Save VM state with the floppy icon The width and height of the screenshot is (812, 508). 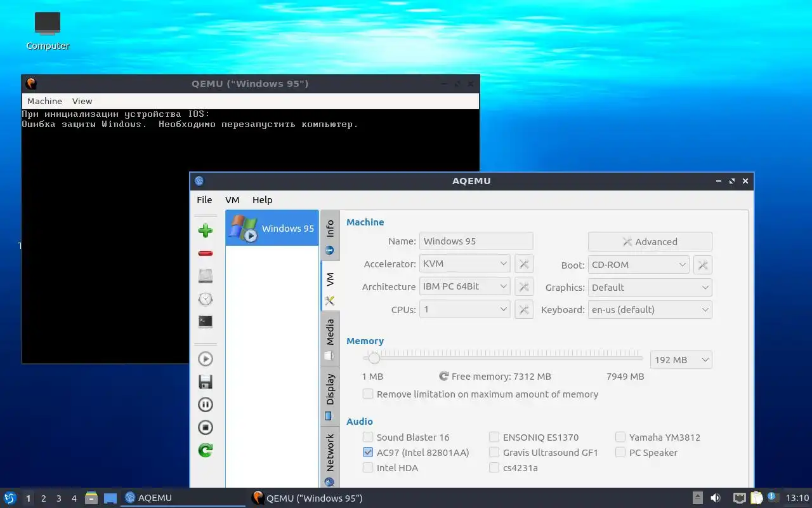pos(206,382)
